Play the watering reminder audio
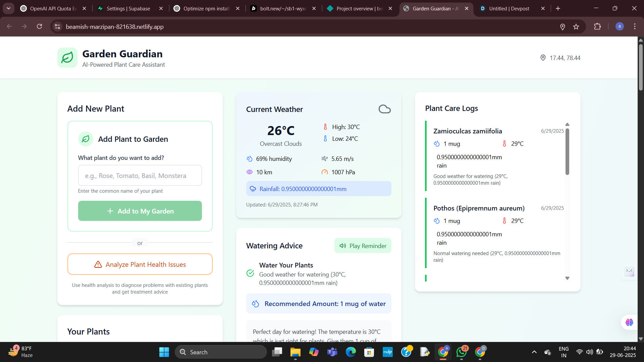 [363, 246]
